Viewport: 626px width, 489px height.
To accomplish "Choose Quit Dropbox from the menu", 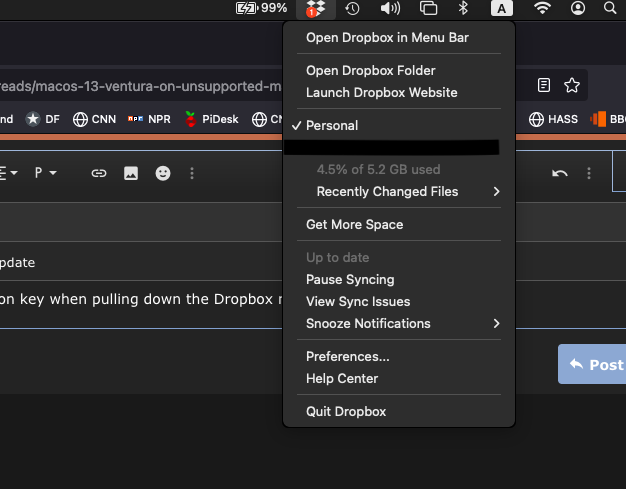I will (x=346, y=412).
